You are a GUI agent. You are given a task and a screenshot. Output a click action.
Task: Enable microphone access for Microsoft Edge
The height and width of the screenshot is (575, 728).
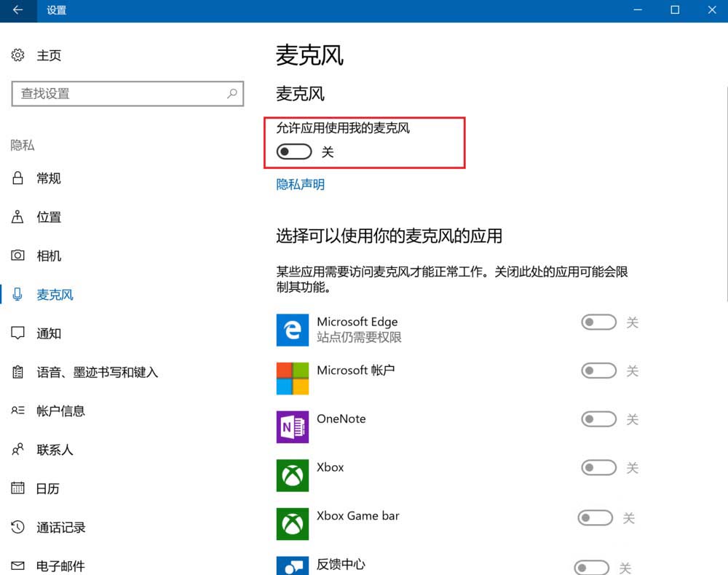tap(598, 322)
